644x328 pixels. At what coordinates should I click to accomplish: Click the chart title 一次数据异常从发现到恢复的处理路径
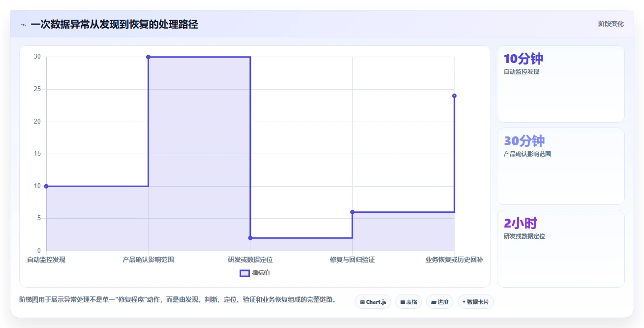click(114, 24)
